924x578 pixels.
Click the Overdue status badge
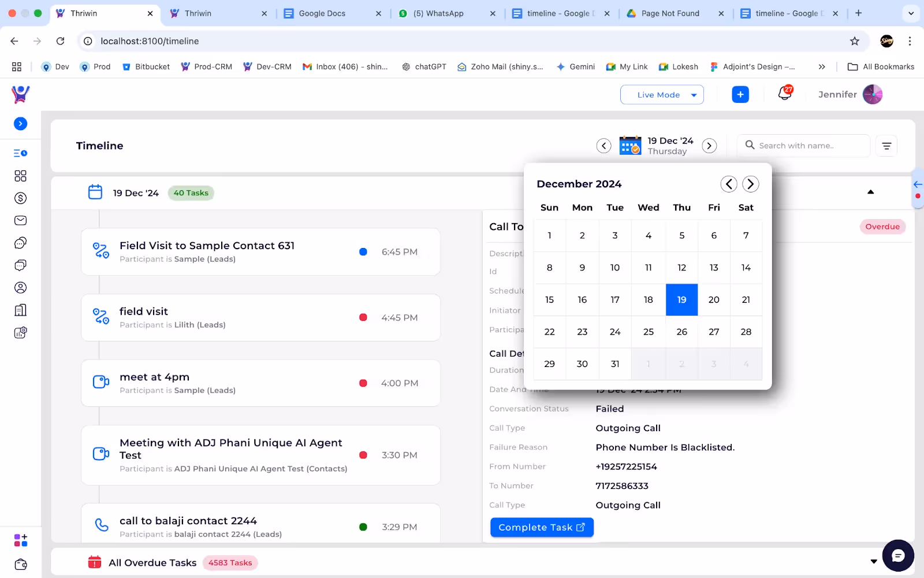click(x=882, y=227)
